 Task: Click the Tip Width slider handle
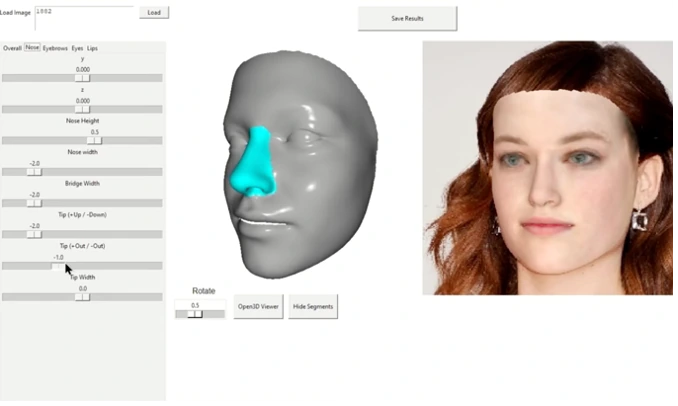point(82,297)
